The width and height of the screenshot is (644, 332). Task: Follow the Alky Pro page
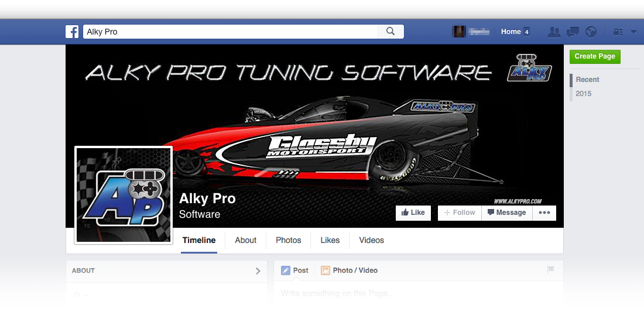pos(460,213)
